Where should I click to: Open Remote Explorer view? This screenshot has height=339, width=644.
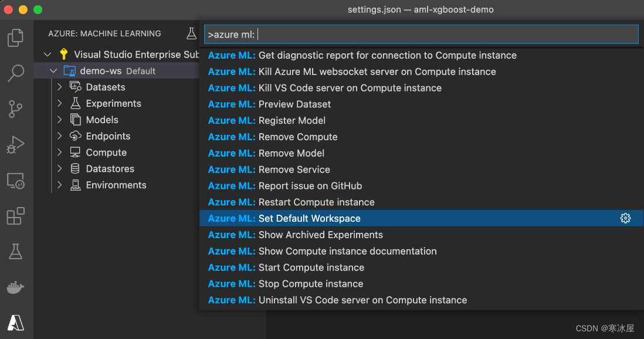(x=16, y=181)
